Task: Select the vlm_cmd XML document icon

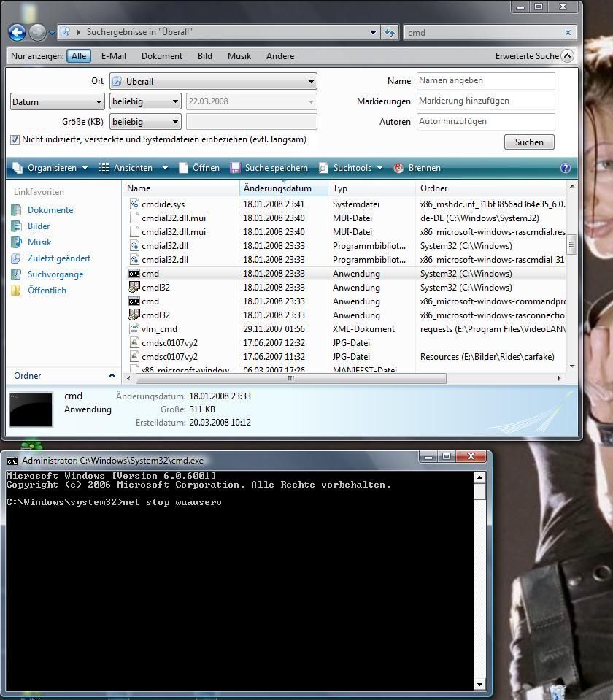Action: click(x=134, y=328)
